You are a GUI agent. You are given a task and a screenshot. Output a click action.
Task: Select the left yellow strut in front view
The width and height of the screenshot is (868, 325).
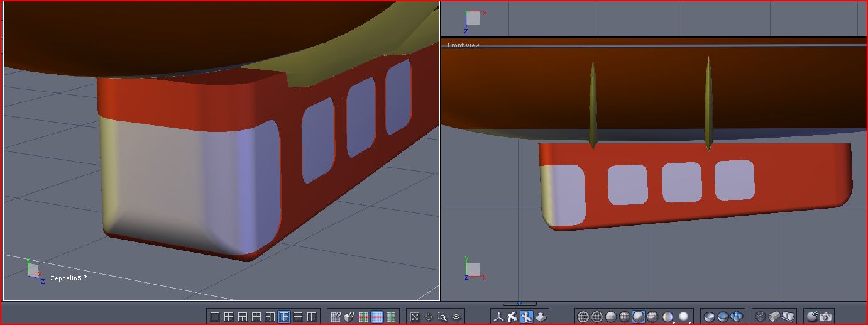pyautogui.click(x=593, y=104)
